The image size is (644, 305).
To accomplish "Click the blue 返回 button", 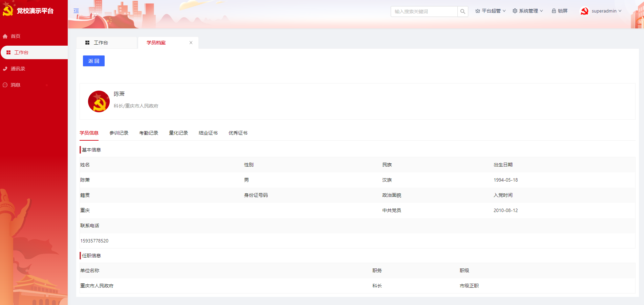I will (x=94, y=61).
